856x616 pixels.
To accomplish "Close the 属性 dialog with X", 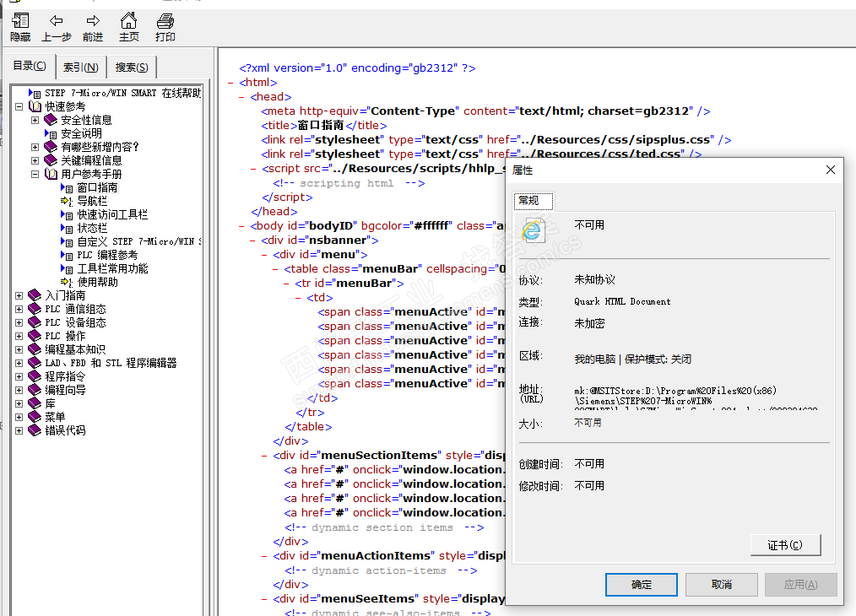I will click(831, 170).
